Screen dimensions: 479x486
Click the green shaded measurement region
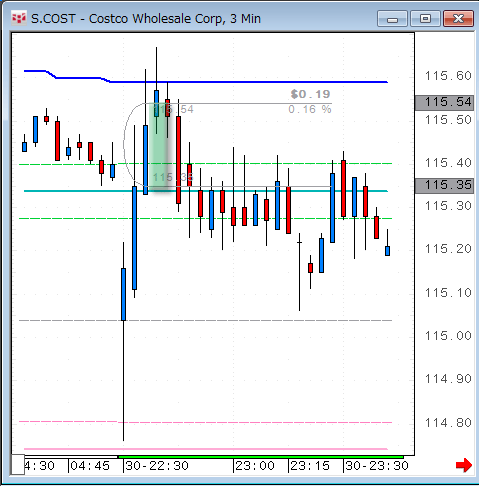[x=160, y=147]
